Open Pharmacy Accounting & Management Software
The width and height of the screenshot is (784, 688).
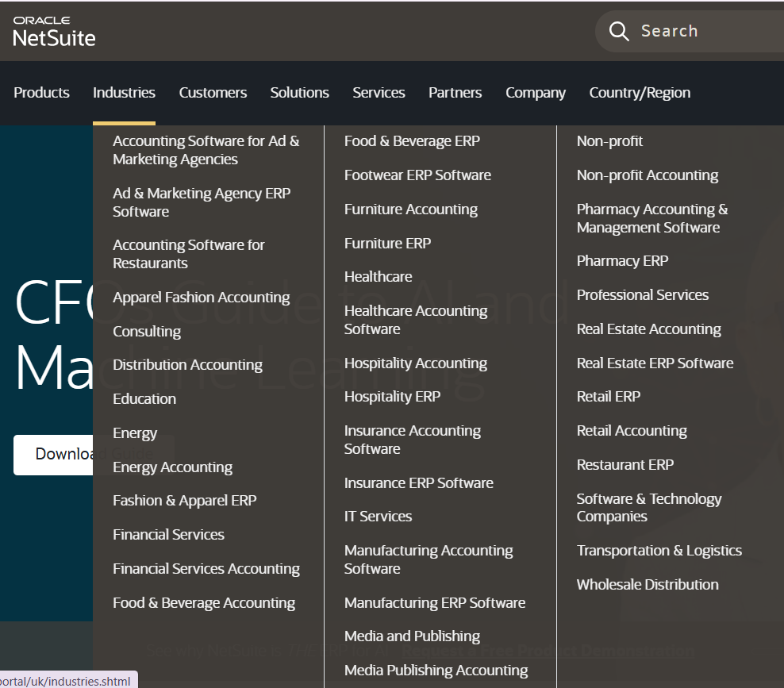[652, 218]
